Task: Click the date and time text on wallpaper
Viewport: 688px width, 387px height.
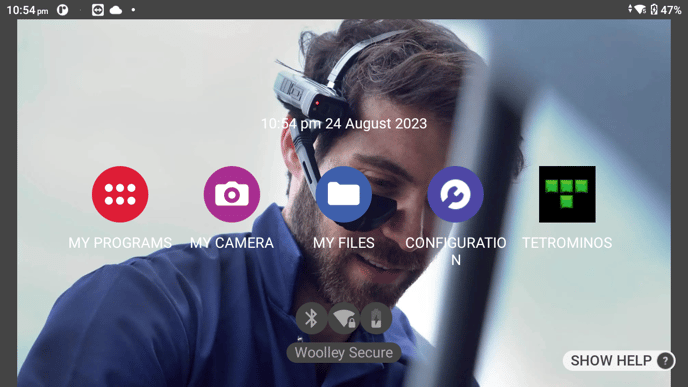Action: pos(344,124)
